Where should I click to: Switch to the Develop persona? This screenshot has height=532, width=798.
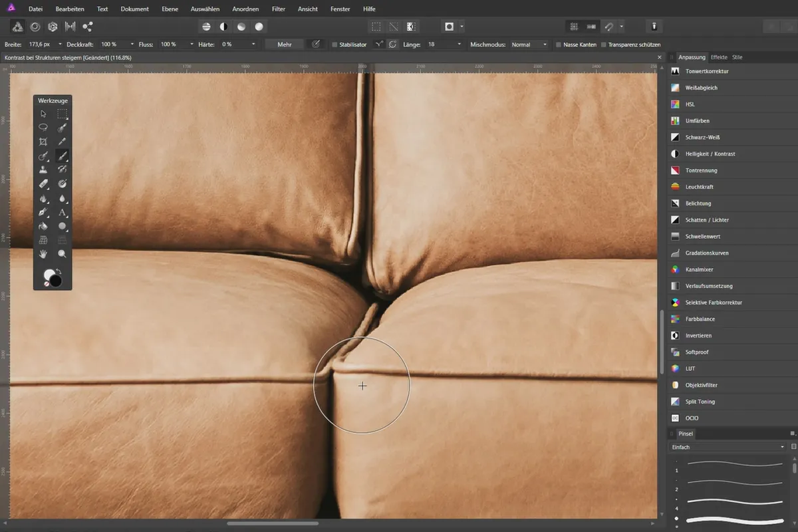pyautogui.click(x=53, y=27)
